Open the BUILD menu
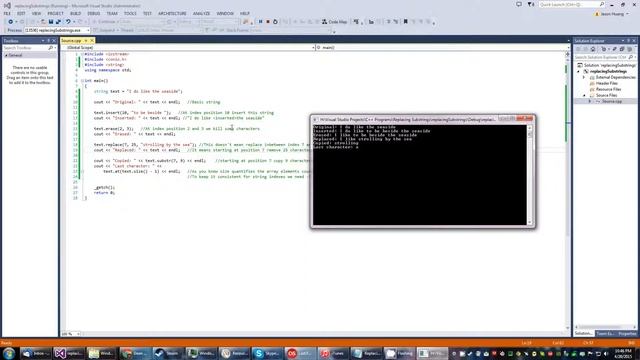 point(76,13)
